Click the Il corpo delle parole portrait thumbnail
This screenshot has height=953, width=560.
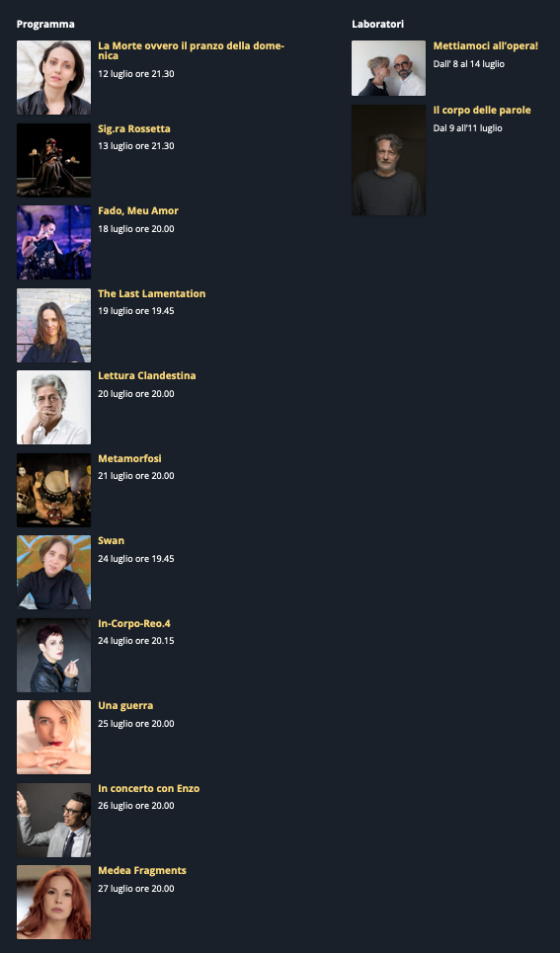pos(388,160)
